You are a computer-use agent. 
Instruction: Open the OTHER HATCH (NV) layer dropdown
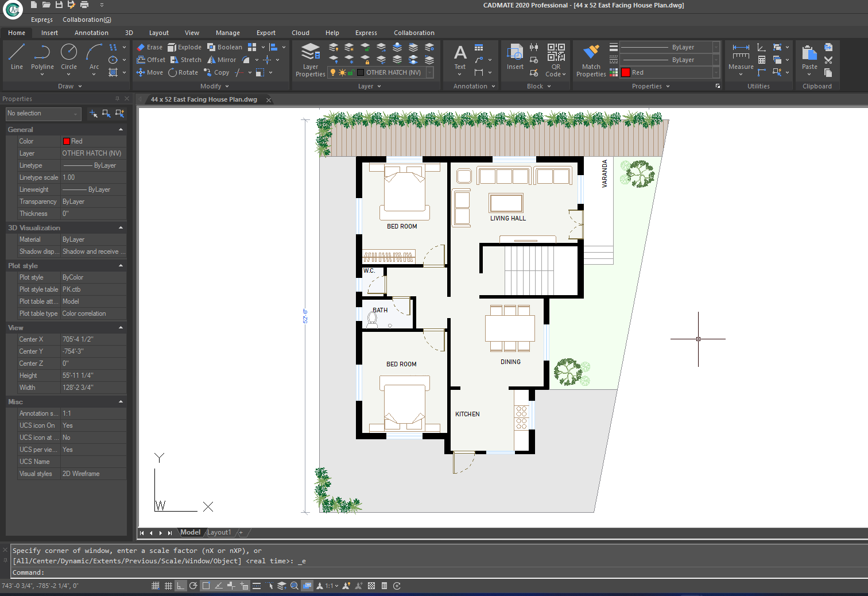[x=429, y=72]
